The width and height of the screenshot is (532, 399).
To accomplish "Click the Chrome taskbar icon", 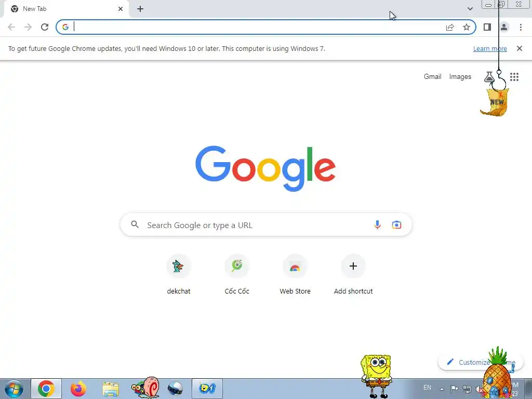I will pos(46,389).
